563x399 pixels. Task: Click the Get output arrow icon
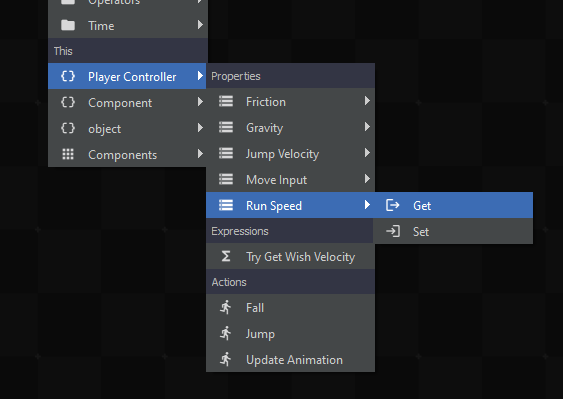pyautogui.click(x=392, y=205)
